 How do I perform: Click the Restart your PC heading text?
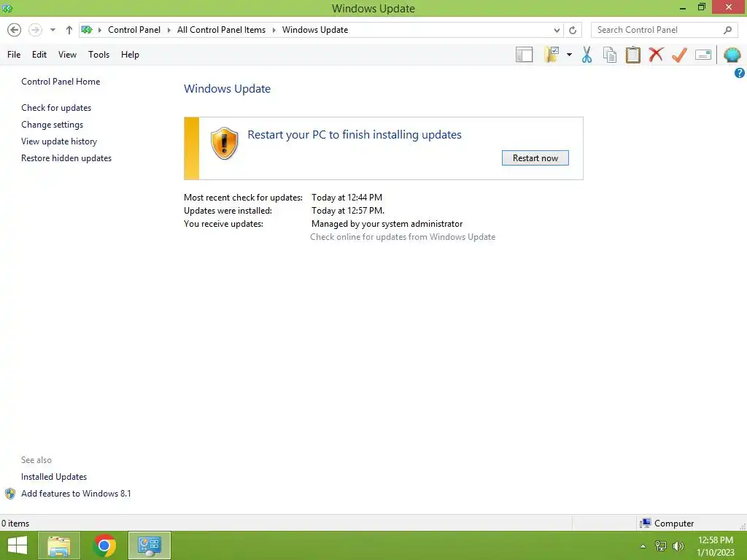355,135
